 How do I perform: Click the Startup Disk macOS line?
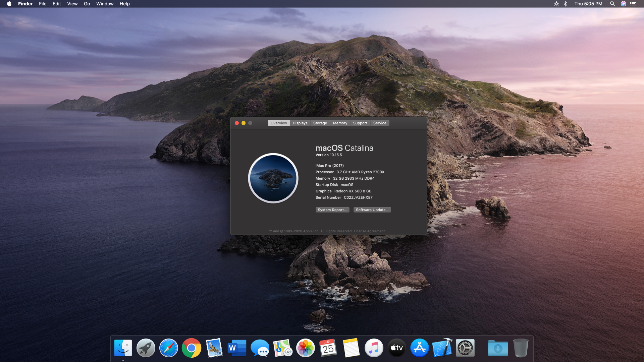tap(334, 185)
